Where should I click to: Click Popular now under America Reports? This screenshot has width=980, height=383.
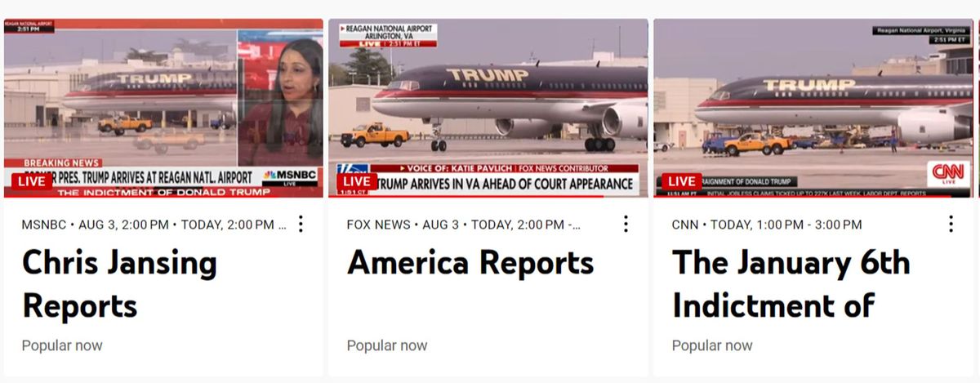[387, 345]
